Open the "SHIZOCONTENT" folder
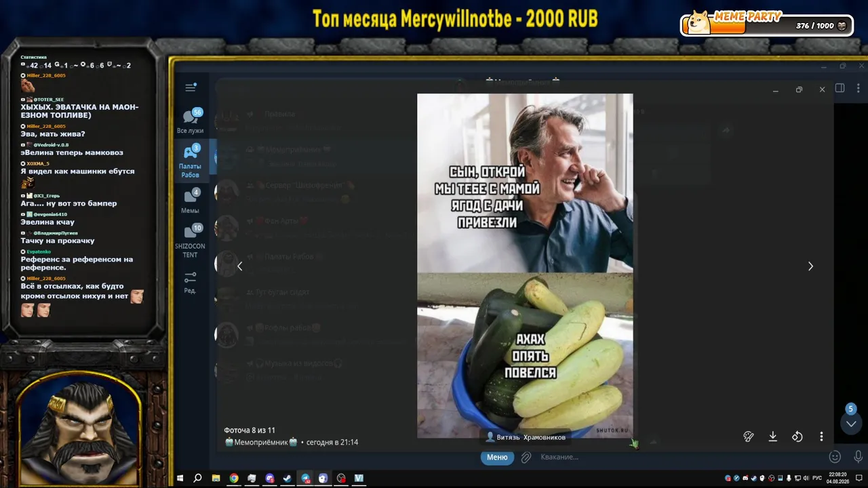Viewport: 868px width, 488px height. 191,241
